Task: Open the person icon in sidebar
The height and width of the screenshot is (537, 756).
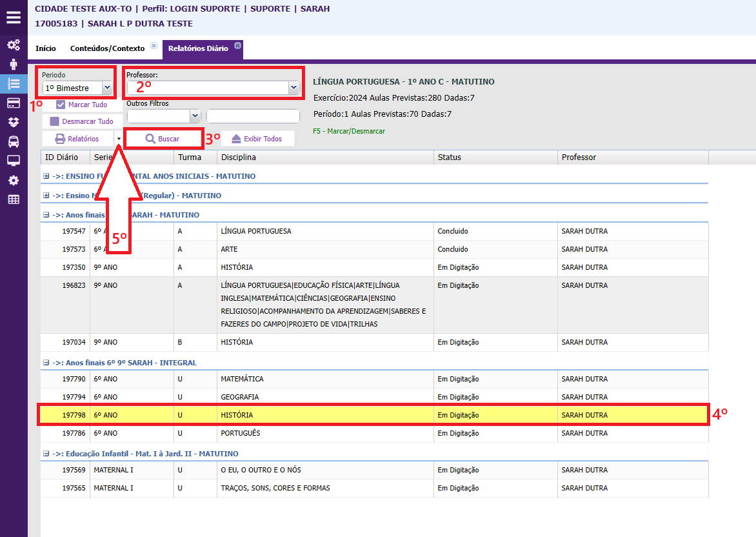Action: pos(14,65)
